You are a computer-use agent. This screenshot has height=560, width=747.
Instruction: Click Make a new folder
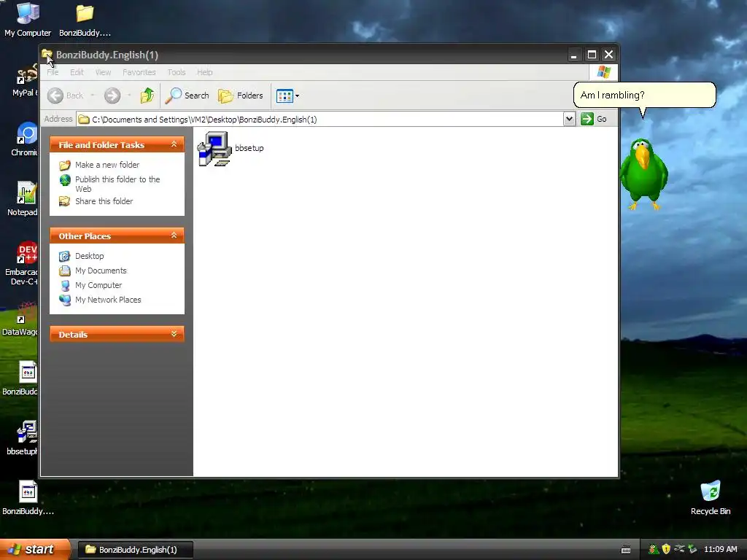pos(107,165)
